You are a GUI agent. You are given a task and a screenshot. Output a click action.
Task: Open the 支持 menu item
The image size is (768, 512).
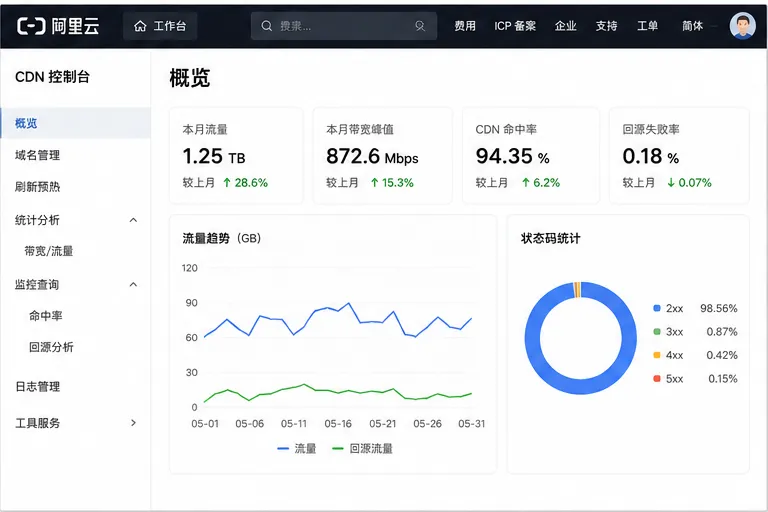pyautogui.click(x=606, y=26)
